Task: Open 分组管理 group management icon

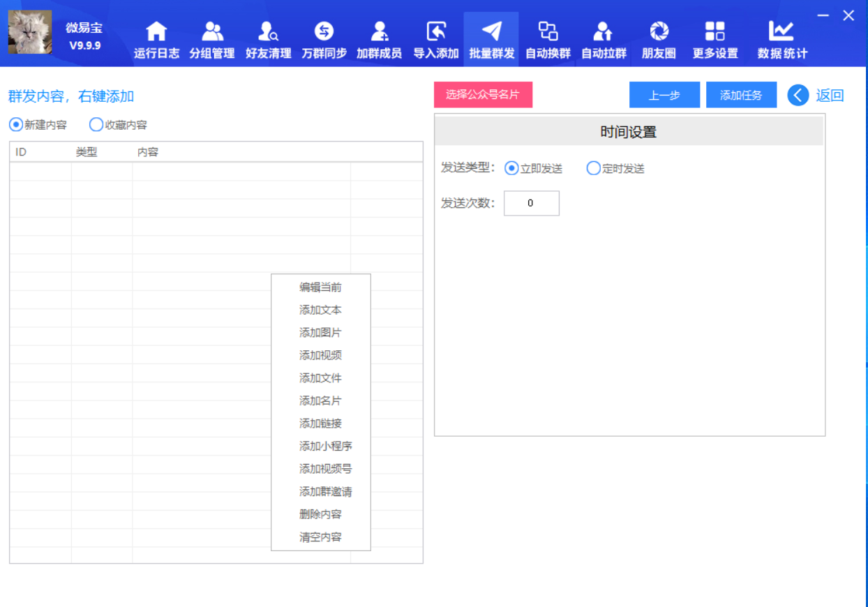Action: [x=212, y=32]
